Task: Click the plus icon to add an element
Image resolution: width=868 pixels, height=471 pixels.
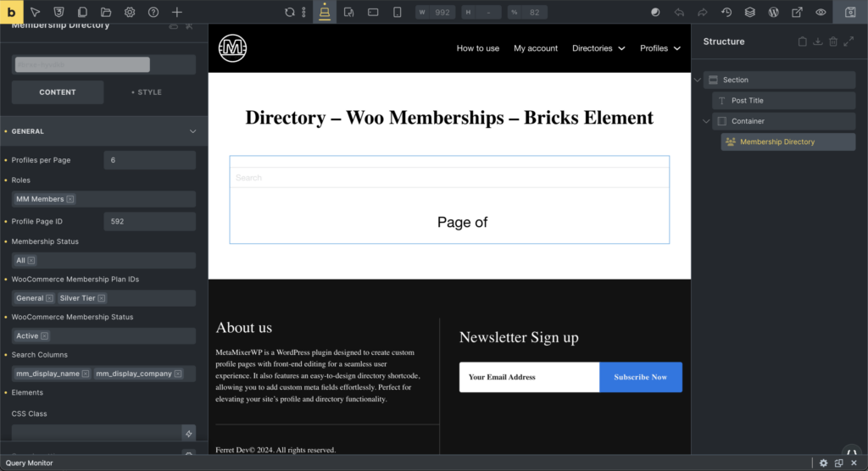Action: point(176,13)
